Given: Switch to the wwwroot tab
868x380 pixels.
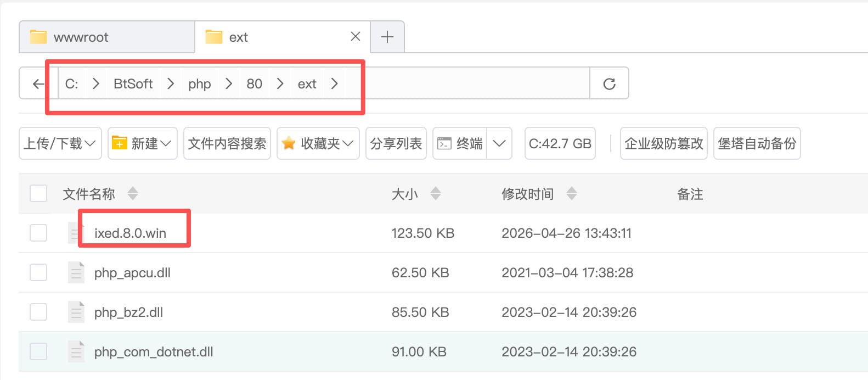Looking at the screenshot, I should coord(81,37).
